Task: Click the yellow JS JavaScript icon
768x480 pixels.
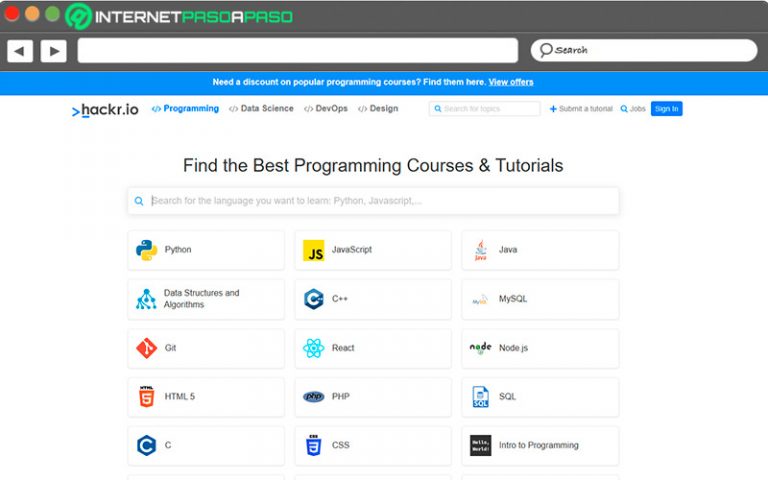Action: point(313,250)
